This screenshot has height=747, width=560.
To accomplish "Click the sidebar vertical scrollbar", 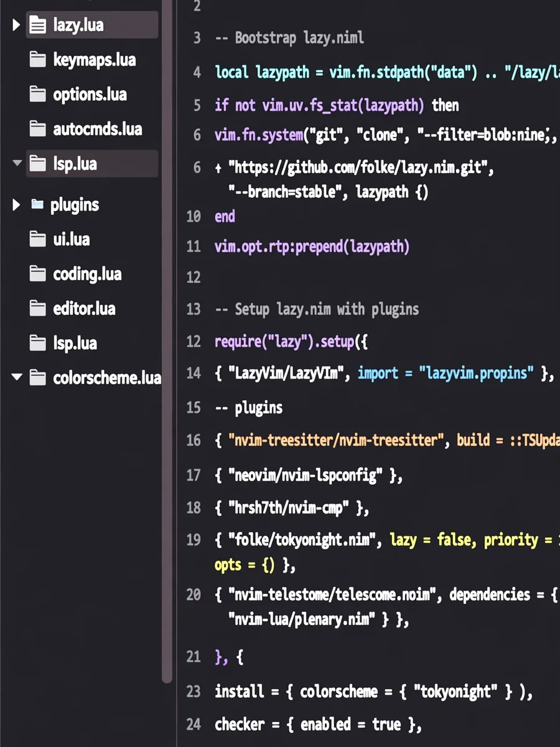I will [166, 342].
